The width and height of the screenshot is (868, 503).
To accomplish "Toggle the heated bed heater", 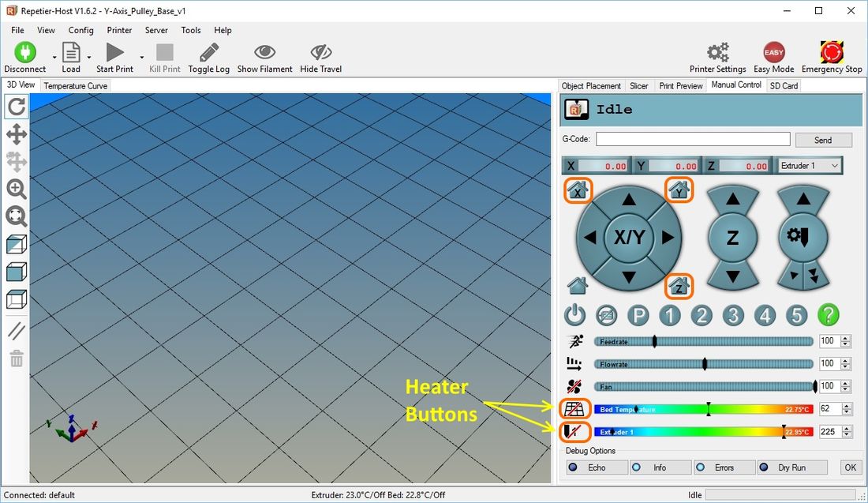I will coord(574,409).
